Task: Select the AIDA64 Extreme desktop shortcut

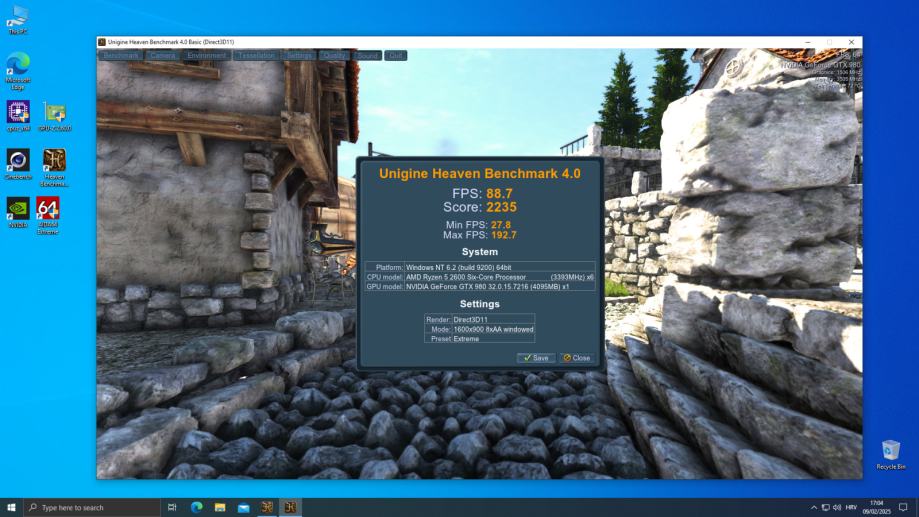Action: 47,216
